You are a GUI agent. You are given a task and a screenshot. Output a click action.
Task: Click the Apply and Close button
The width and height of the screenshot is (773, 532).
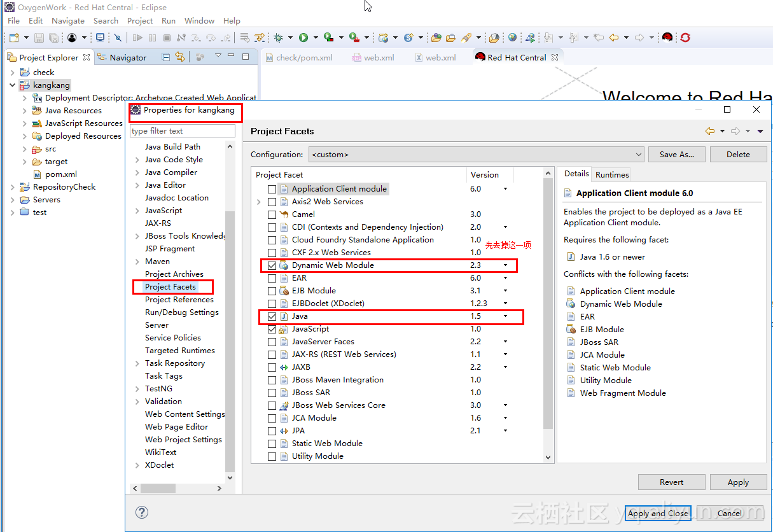coord(658,513)
